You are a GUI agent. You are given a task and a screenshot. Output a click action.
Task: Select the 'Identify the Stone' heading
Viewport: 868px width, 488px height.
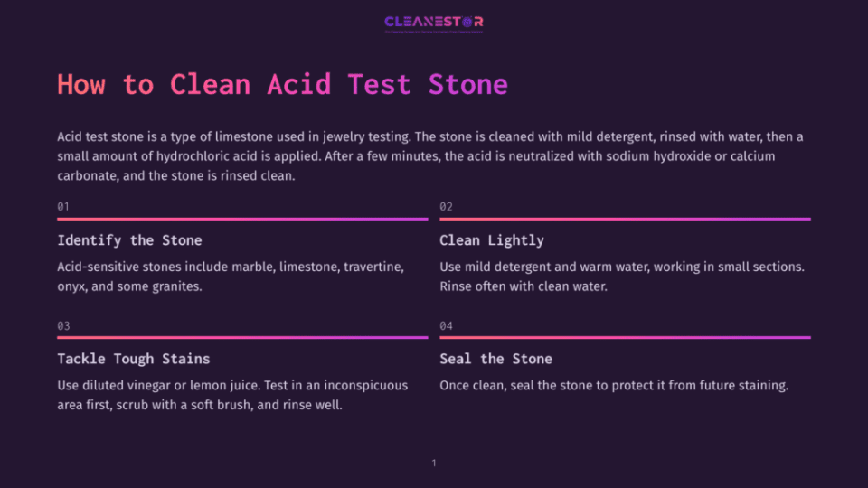pos(129,240)
